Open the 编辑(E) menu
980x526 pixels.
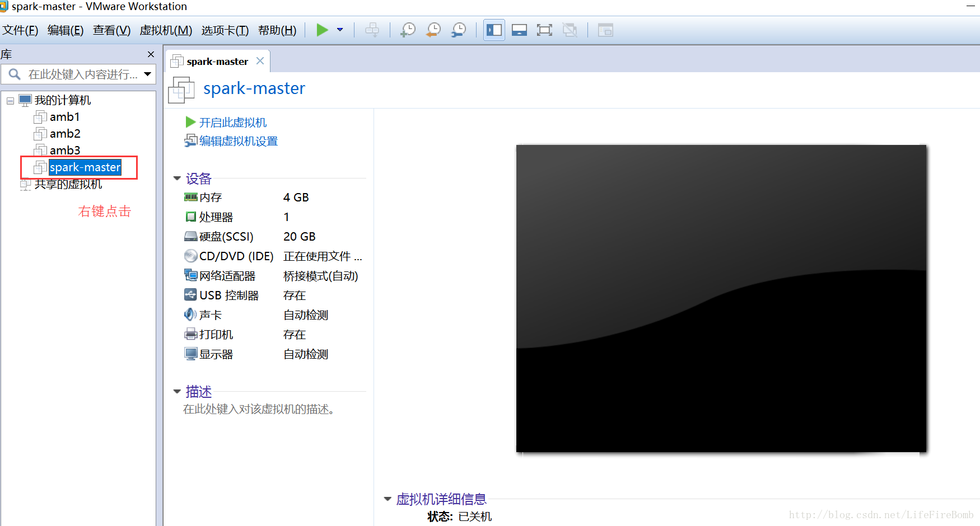pyautogui.click(x=66, y=30)
